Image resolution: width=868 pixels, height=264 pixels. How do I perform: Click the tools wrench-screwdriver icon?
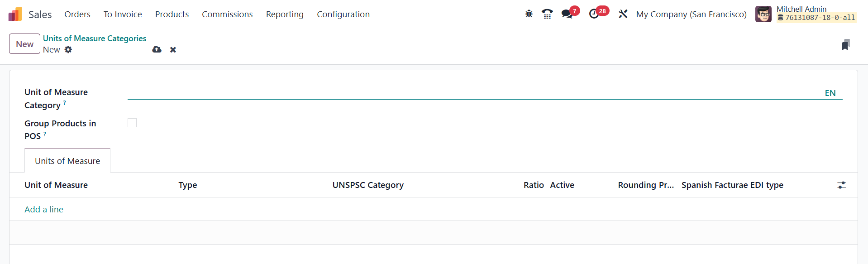[x=623, y=14]
